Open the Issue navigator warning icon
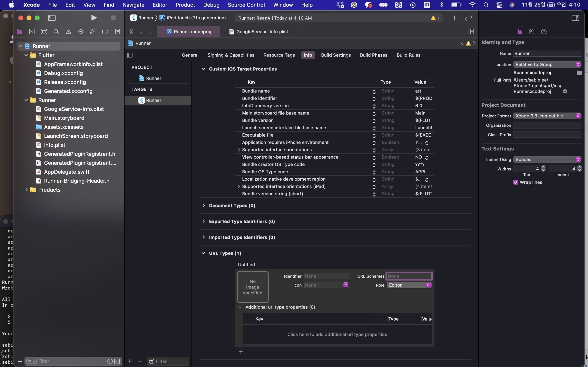This screenshot has width=588, height=367. coord(69,32)
